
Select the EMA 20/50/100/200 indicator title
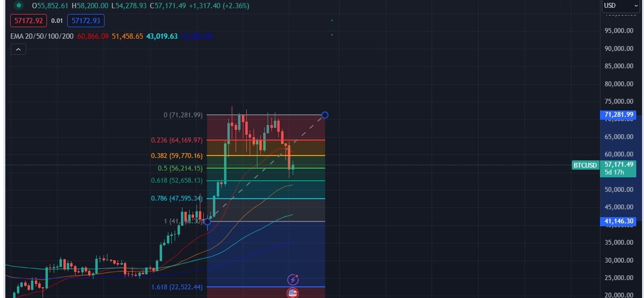(41, 36)
